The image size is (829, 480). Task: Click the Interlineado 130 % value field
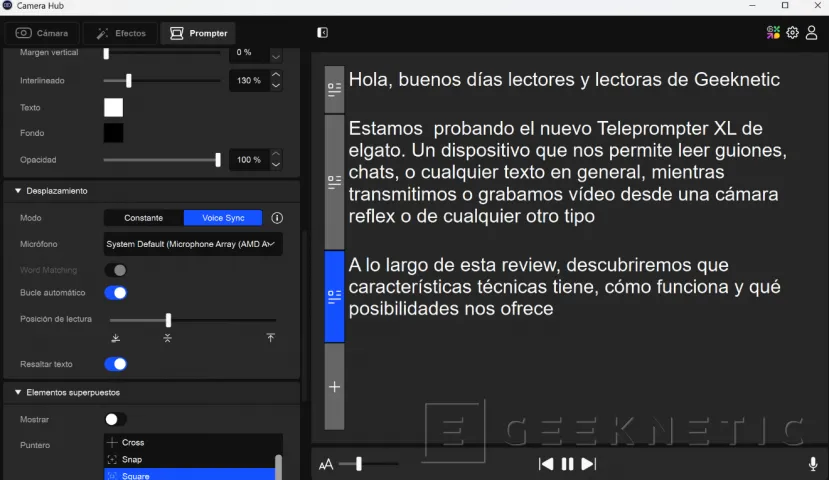point(248,80)
